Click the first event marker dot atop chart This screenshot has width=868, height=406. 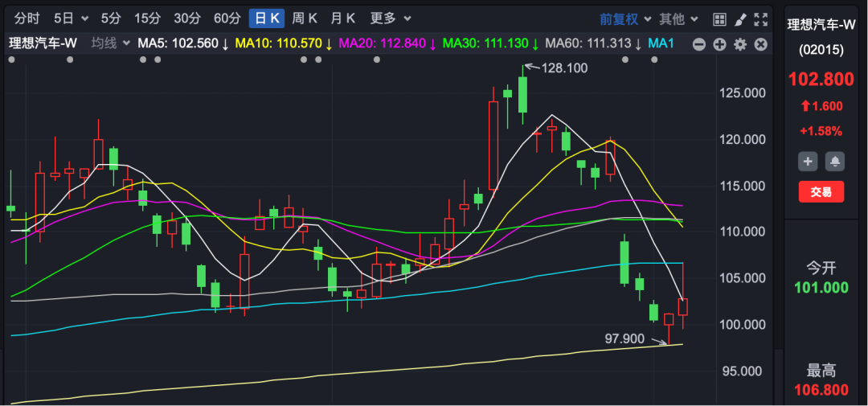[13, 59]
